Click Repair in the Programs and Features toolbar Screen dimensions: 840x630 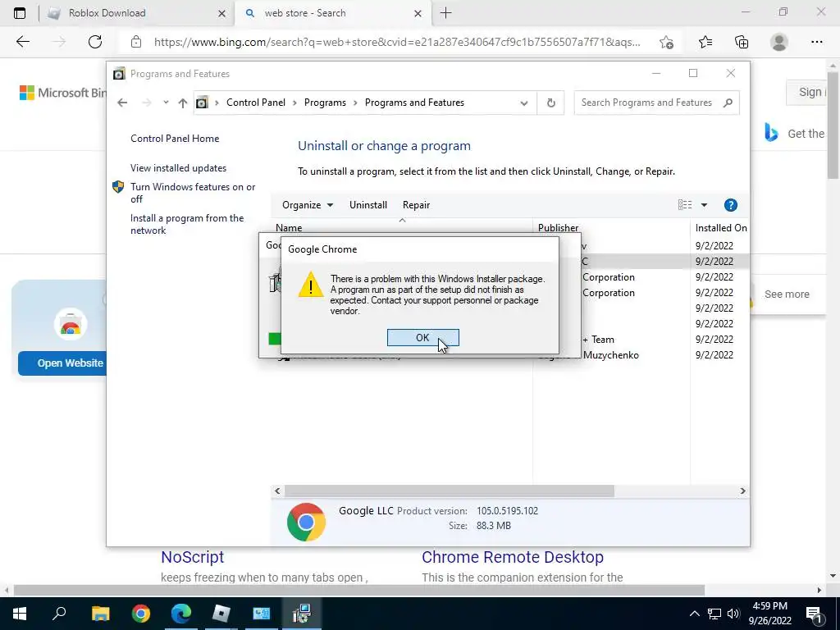pyautogui.click(x=416, y=204)
